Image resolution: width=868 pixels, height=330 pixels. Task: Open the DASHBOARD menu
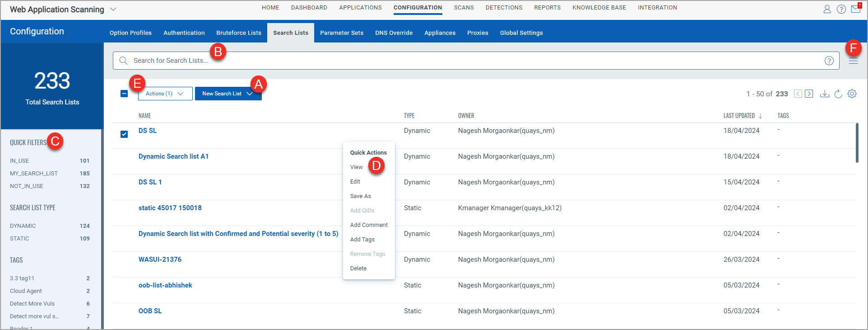[309, 8]
